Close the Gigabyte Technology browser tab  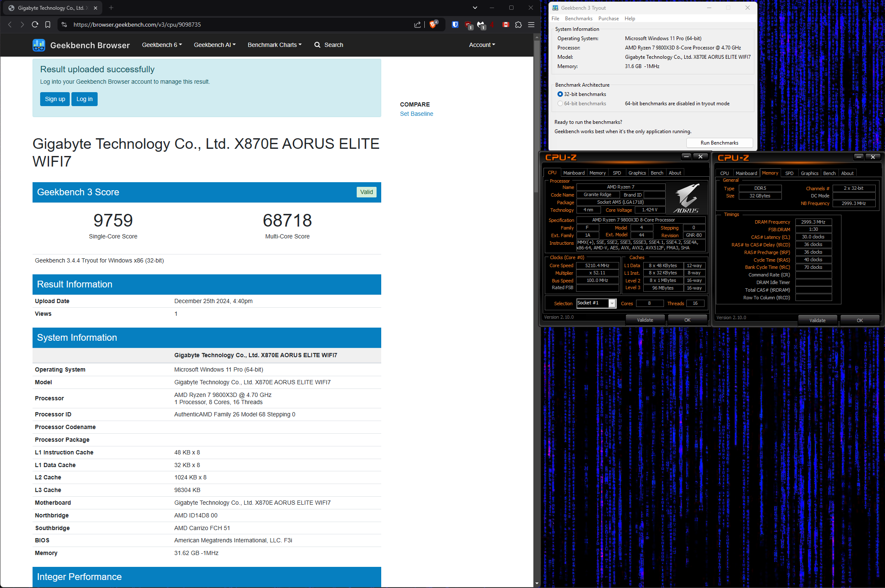point(96,8)
